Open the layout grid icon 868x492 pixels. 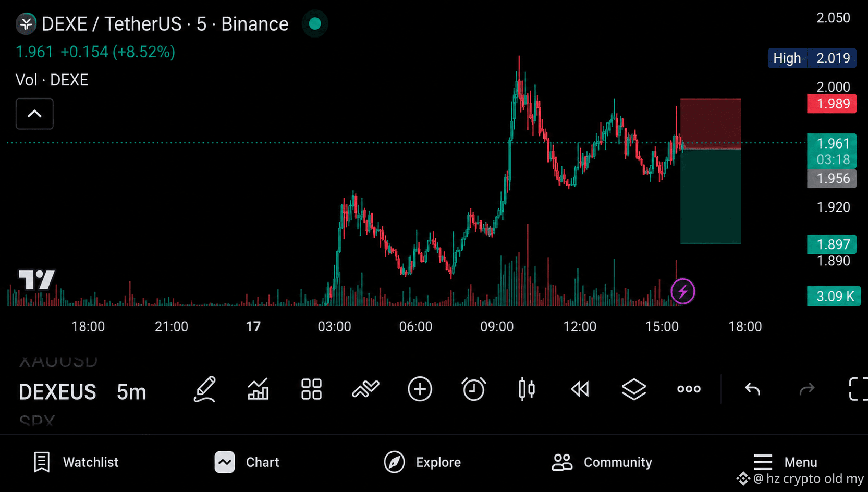pos(312,389)
